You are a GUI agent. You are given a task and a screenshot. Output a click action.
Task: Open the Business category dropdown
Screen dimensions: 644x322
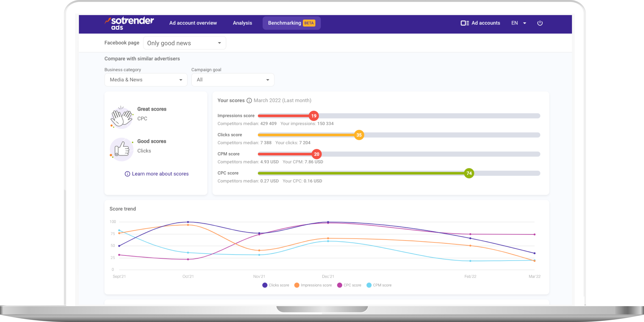click(146, 80)
